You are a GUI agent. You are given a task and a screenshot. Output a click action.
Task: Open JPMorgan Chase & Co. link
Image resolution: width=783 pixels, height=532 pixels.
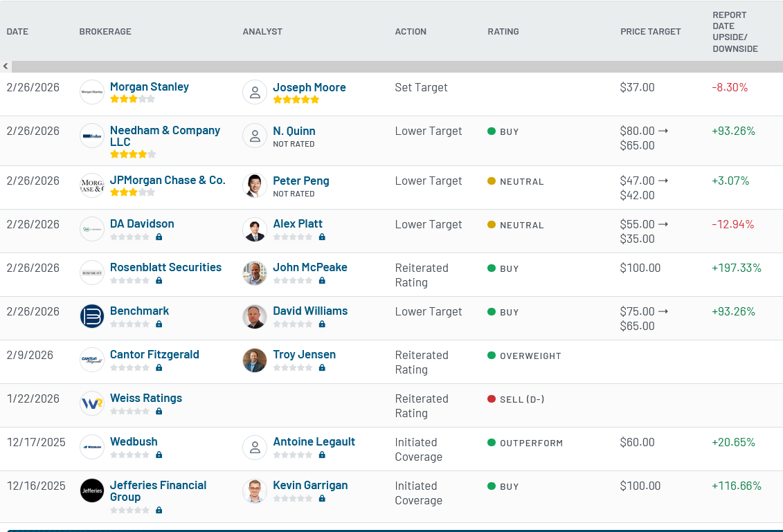(x=168, y=180)
